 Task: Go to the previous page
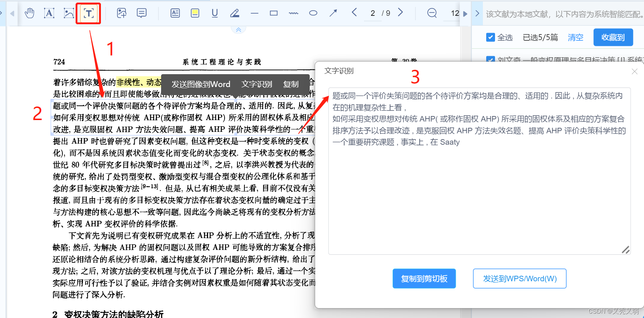[354, 12]
